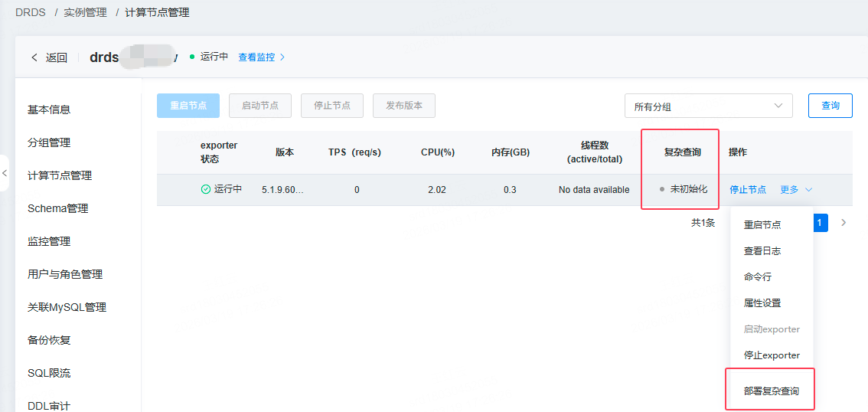The width and height of the screenshot is (868, 412).
Task: Click 停止exporter in the dropdown menu
Action: [x=772, y=355]
